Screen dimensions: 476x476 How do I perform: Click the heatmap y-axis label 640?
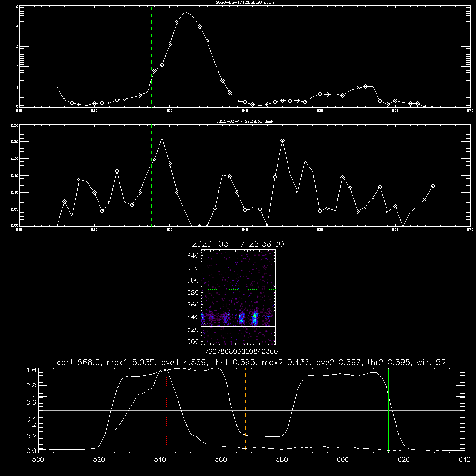(193, 256)
